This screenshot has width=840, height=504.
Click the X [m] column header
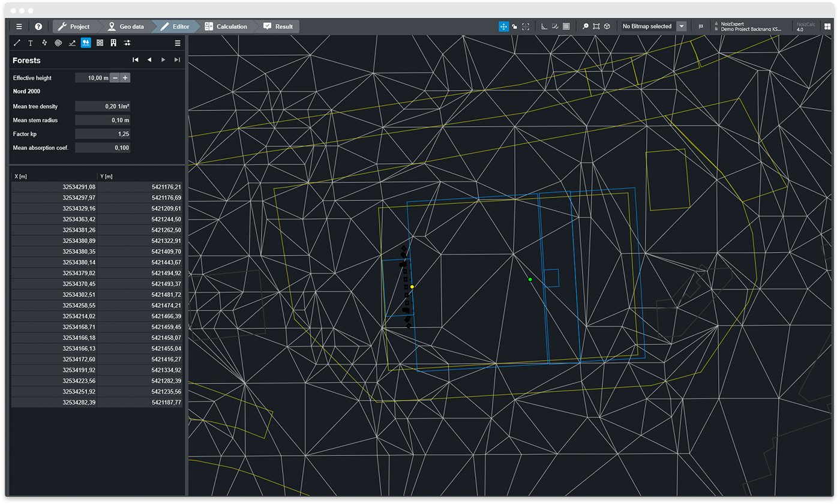tap(55, 176)
